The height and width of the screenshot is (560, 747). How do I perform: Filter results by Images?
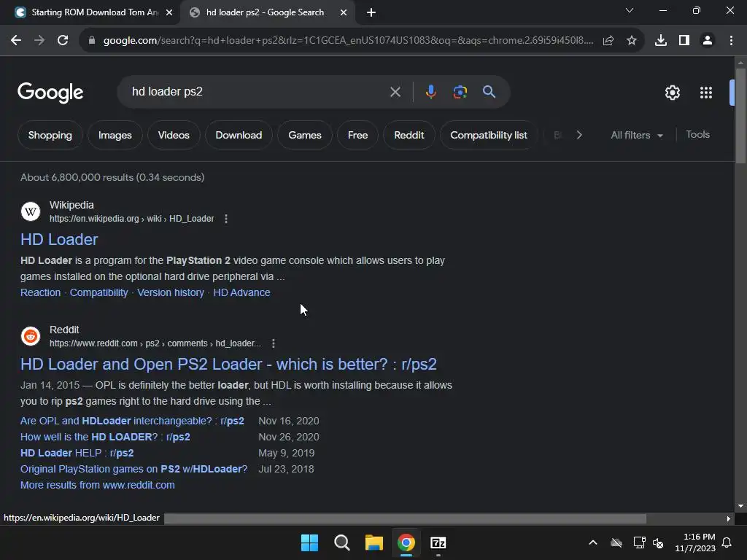pyautogui.click(x=115, y=135)
